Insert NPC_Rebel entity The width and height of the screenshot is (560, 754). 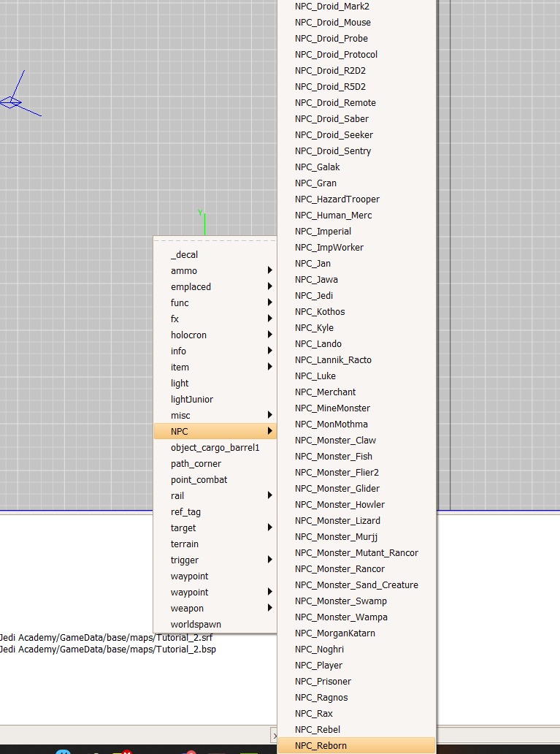(x=357, y=729)
